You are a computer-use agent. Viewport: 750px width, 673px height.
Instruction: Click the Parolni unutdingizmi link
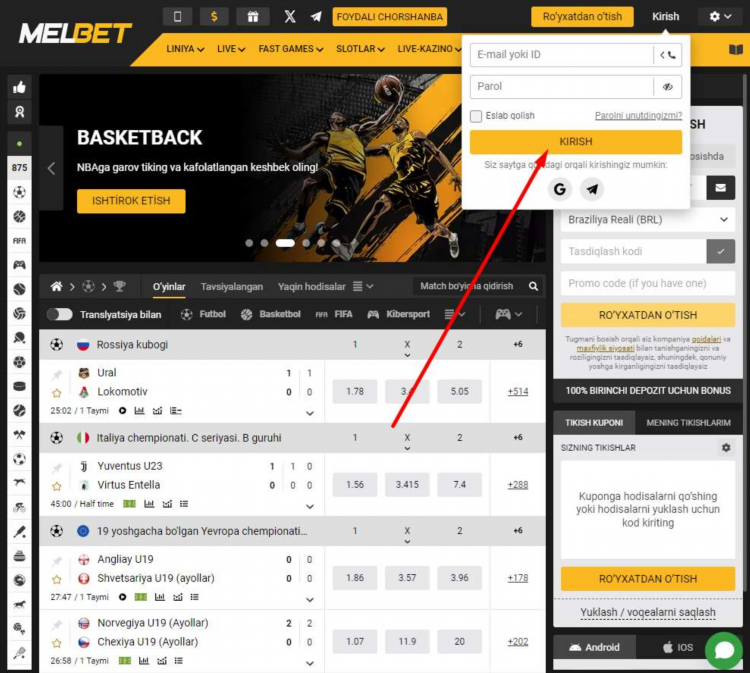638,116
